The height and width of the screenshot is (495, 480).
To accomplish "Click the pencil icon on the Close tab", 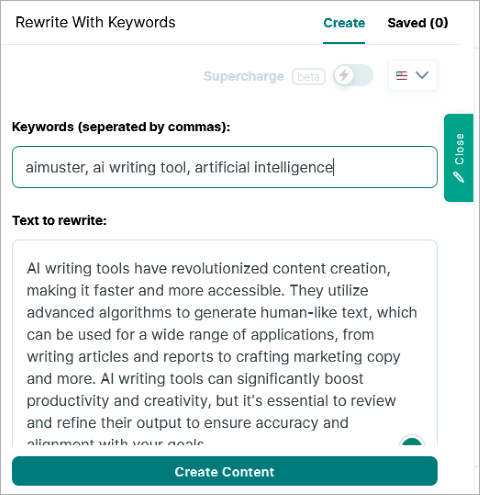I will point(459,177).
